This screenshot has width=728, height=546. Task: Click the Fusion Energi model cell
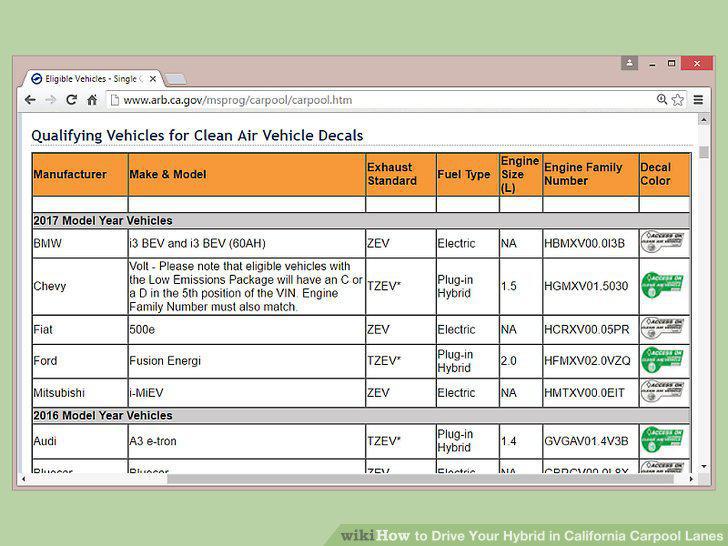click(247, 361)
